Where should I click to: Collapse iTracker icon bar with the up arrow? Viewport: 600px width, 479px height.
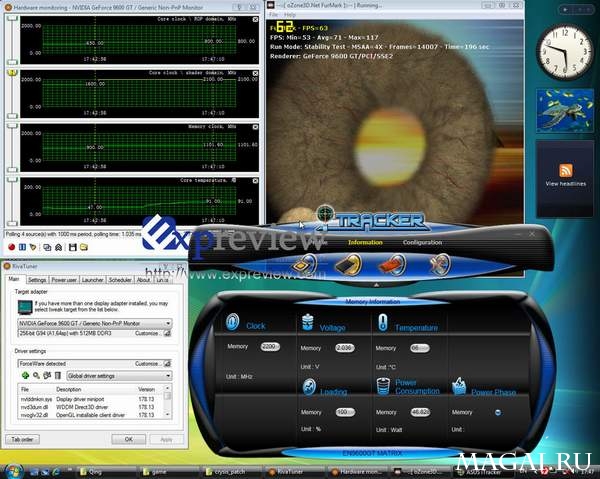click(377, 285)
